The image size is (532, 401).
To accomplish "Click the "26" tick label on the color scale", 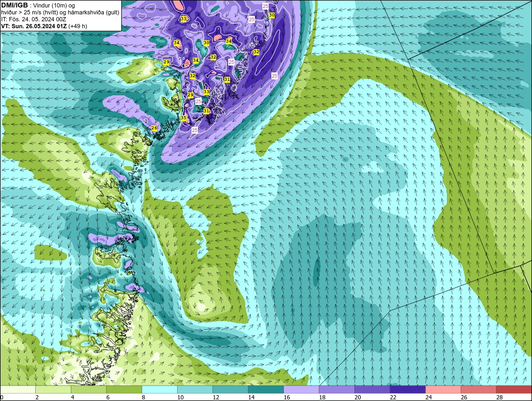I will click(x=464, y=397).
